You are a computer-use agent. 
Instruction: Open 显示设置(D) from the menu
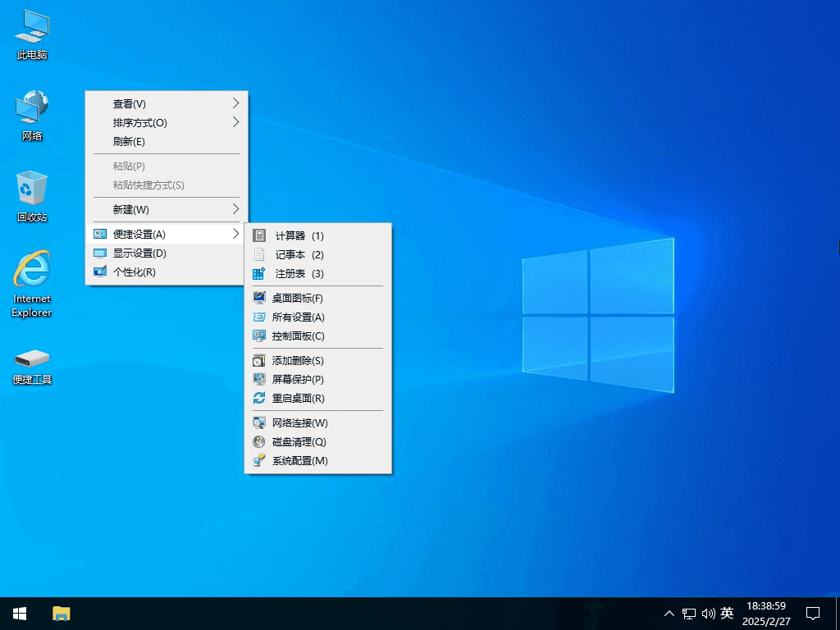tap(164, 253)
